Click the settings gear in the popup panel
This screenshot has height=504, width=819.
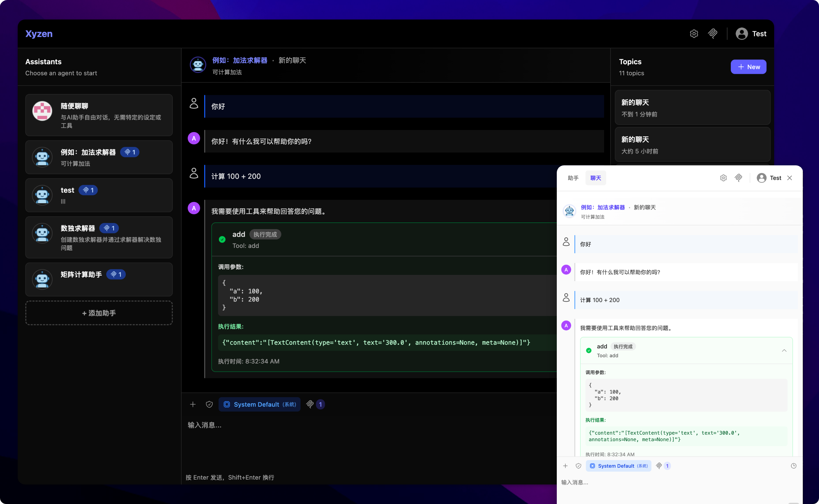pyautogui.click(x=723, y=178)
